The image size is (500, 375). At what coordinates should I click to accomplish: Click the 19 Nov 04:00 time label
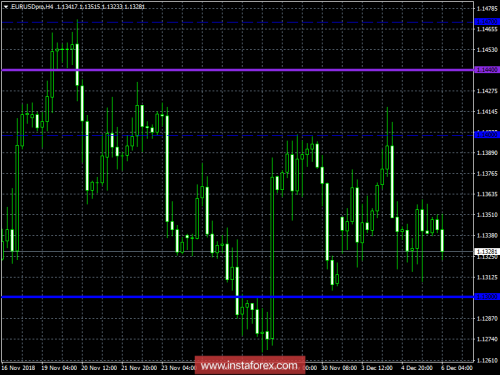click(59, 368)
